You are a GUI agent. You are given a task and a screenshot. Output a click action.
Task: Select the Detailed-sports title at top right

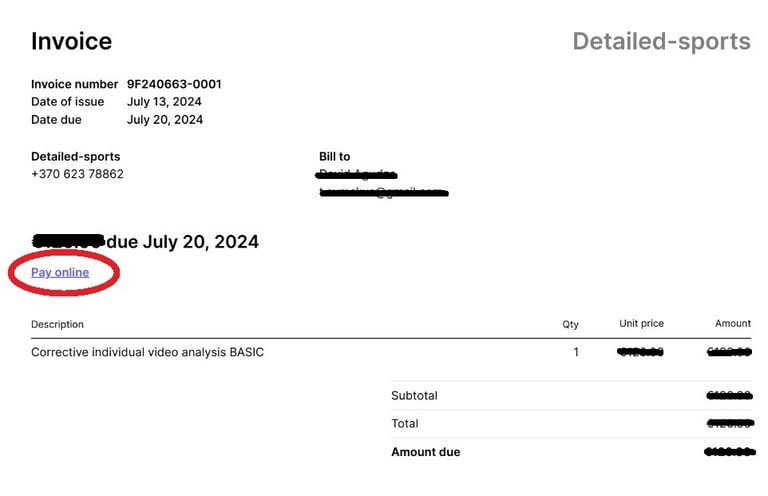pos(661,42)
